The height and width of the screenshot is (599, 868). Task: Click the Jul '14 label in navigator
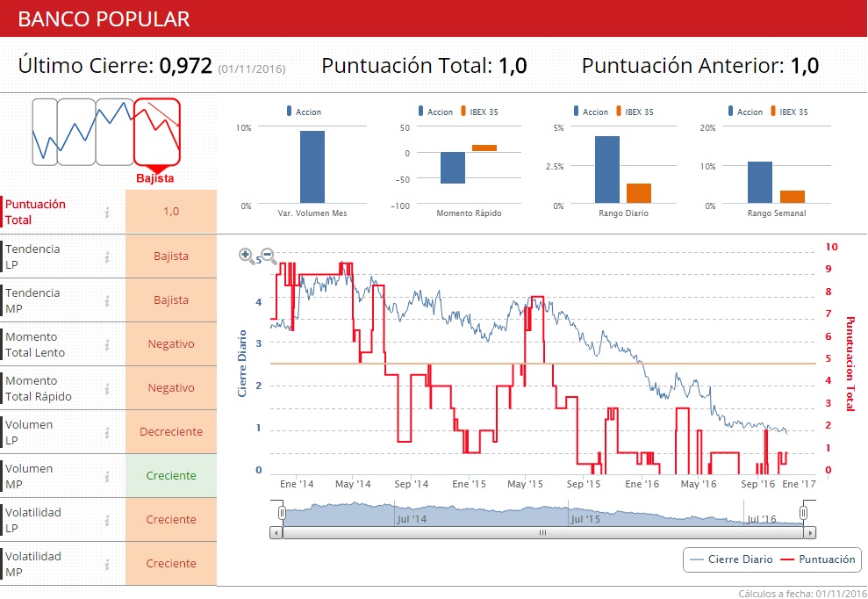tap(412, 519)
